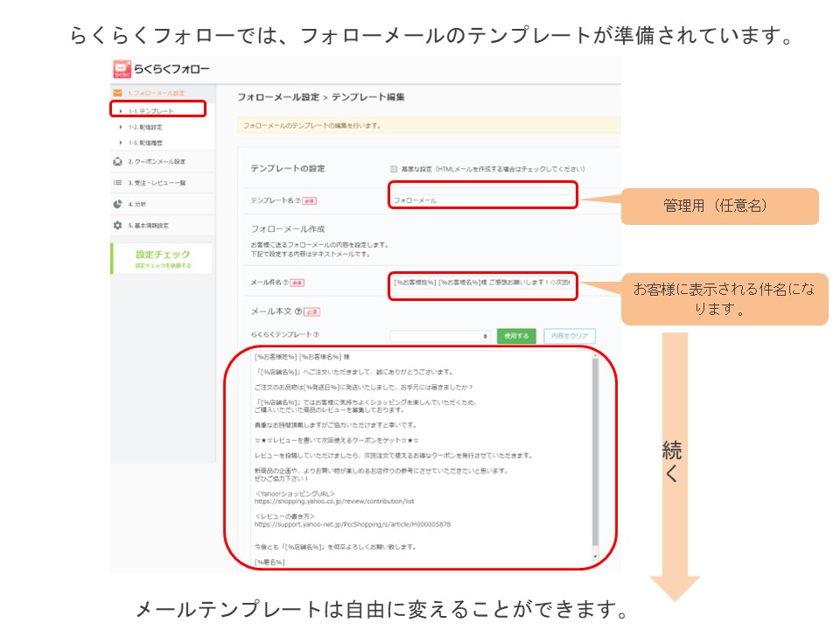840x630 pixels.
Task: Open 4.分析 menu item
Action: pos(163,204)
